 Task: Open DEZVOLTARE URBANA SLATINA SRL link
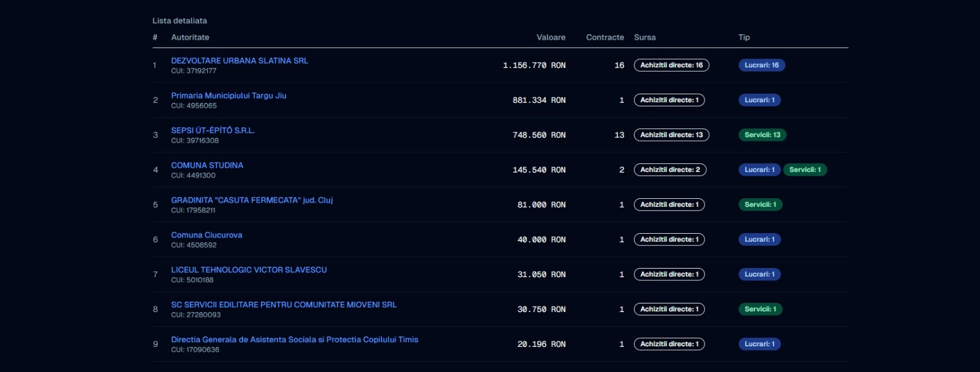tap(239, 61)
